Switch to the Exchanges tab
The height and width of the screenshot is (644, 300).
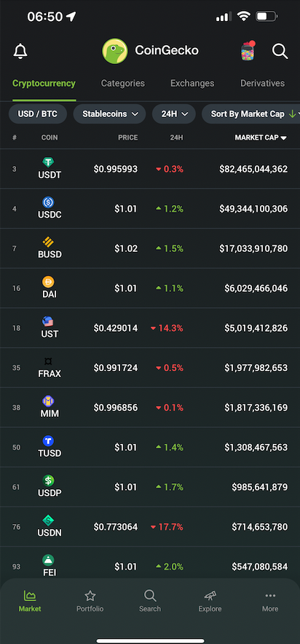(x=192, y=84)
